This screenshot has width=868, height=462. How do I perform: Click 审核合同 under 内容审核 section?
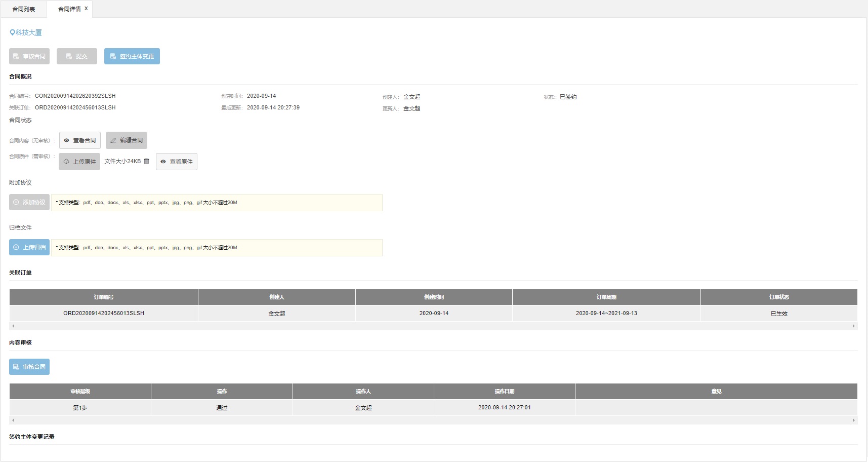[x=29, y=367]
